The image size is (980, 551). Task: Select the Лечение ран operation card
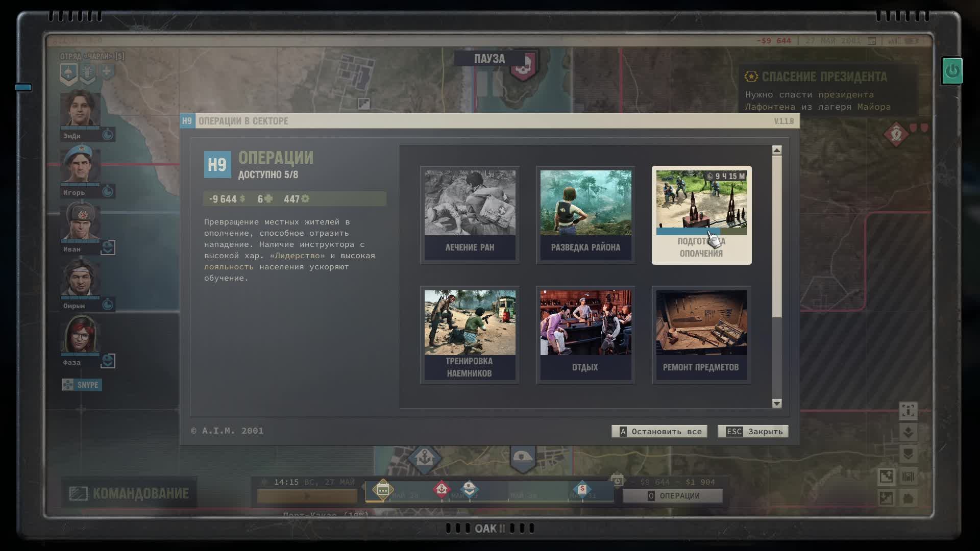pyautogui.click(x=470, y=215)
